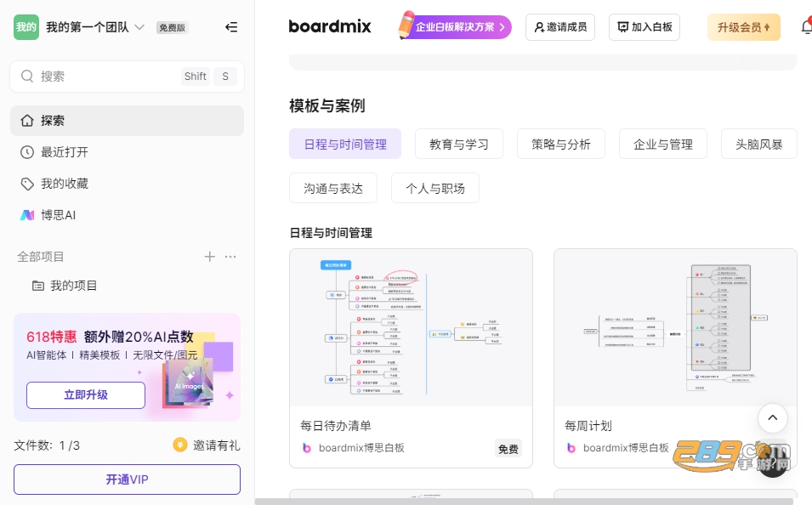The height and width of the screenshot is (505, 812).
Task: Select the 头脑风暴 category tab
Action: click(x=758, y=144)
